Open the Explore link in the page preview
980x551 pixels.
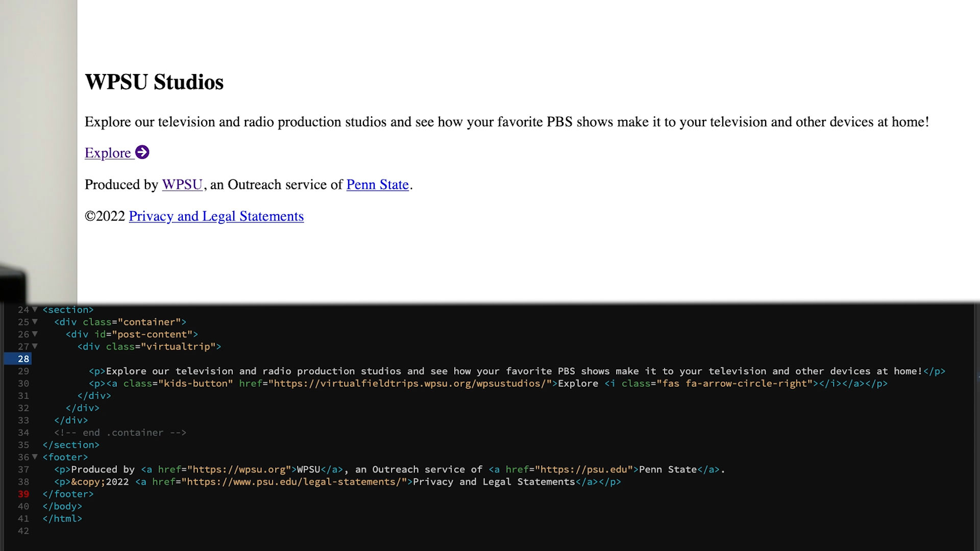(x=117, y=153)
